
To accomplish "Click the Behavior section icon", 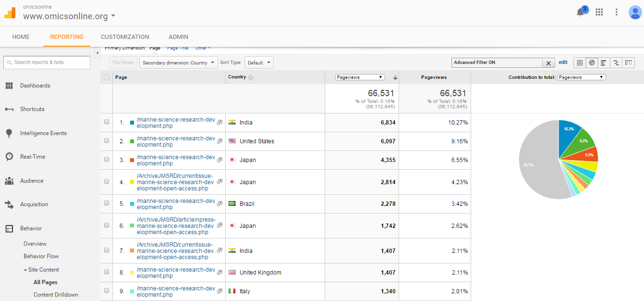I will click(x=9, y=228).
